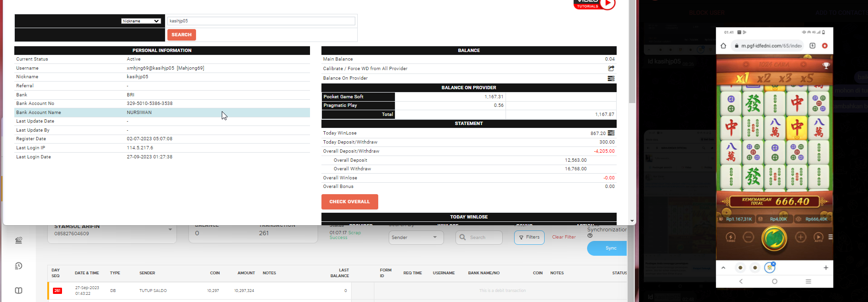The image size is (868, 302).
Task: Tap the red record icon in the phone browser
Action: coord(825,46)
